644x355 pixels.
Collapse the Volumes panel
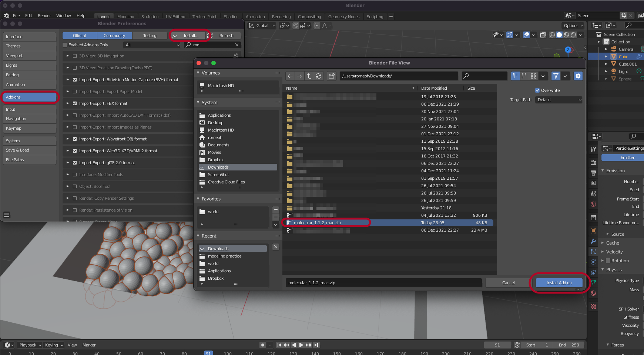[198, 73]
